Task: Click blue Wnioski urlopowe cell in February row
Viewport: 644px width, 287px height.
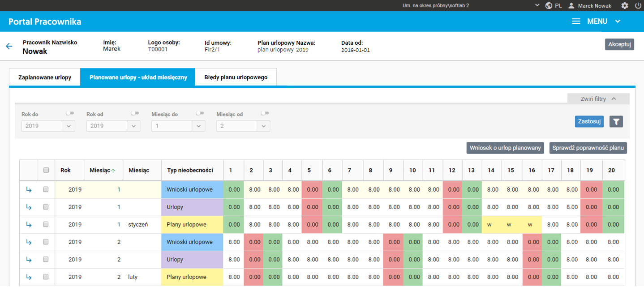Action: [192, 242]
